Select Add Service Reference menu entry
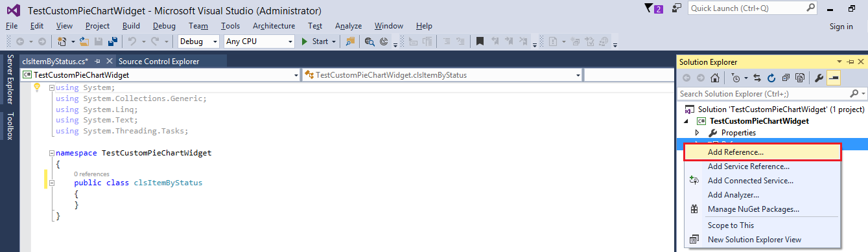The width and height of the screenshot is (868, 252). click(x=762, y=166)
